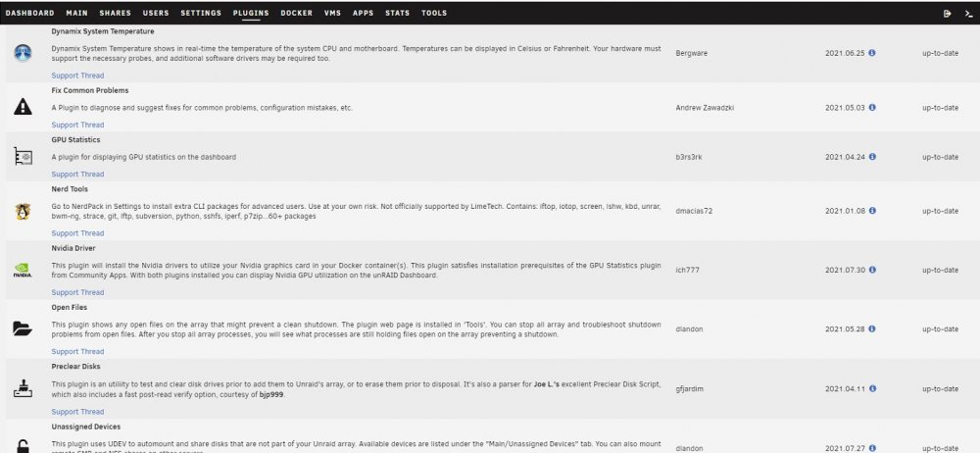
Task: Open the terminal icon in top bar
Action: pos(968,13)
